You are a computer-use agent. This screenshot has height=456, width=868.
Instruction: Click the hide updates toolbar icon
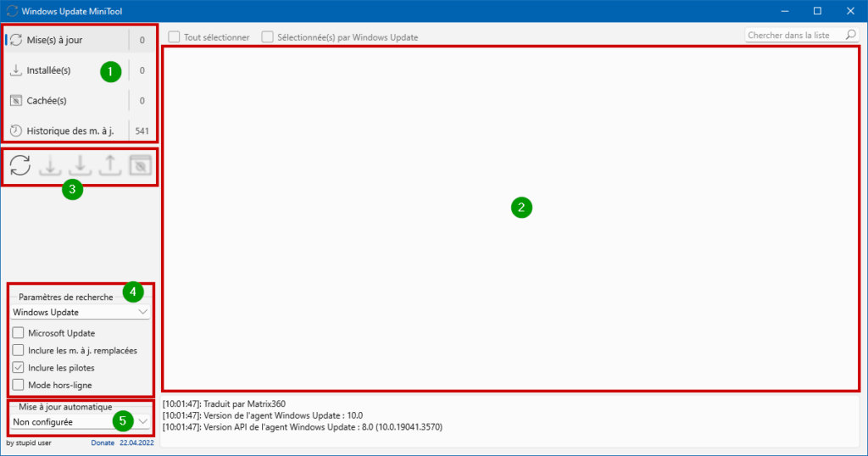point(140,165)
